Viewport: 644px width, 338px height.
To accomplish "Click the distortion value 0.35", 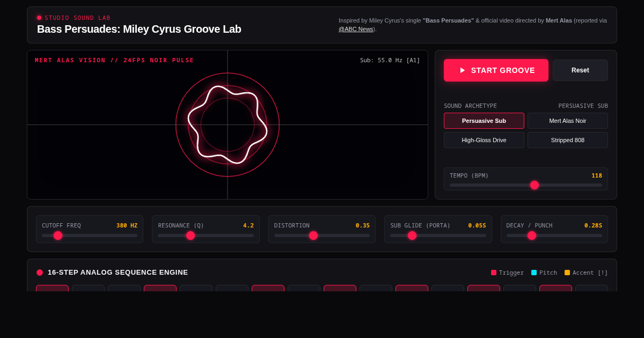I will [x=363, y=226].
